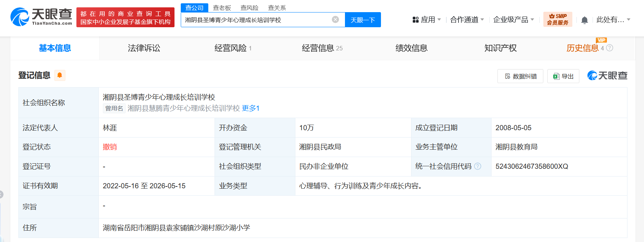Click 湘阴县教育局 cell
Image resolution: width=644 pixels, height=242 pixels.
coord(516,147)
